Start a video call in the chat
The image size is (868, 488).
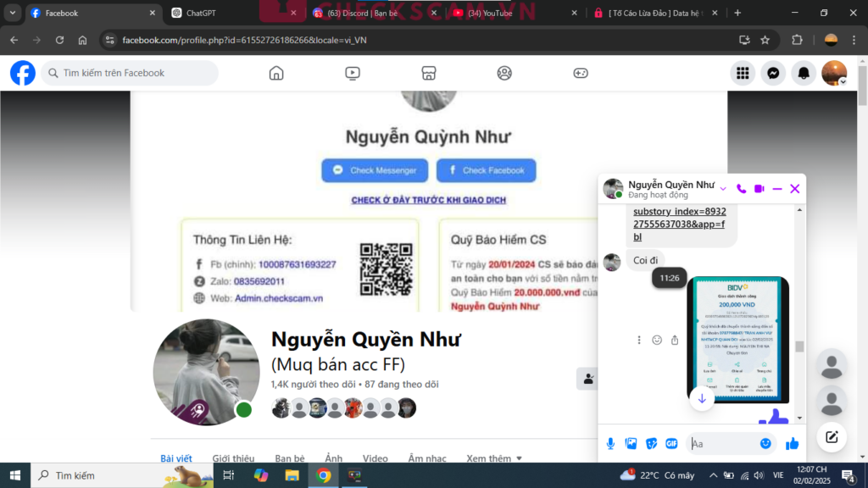click(x=759, y=189)
